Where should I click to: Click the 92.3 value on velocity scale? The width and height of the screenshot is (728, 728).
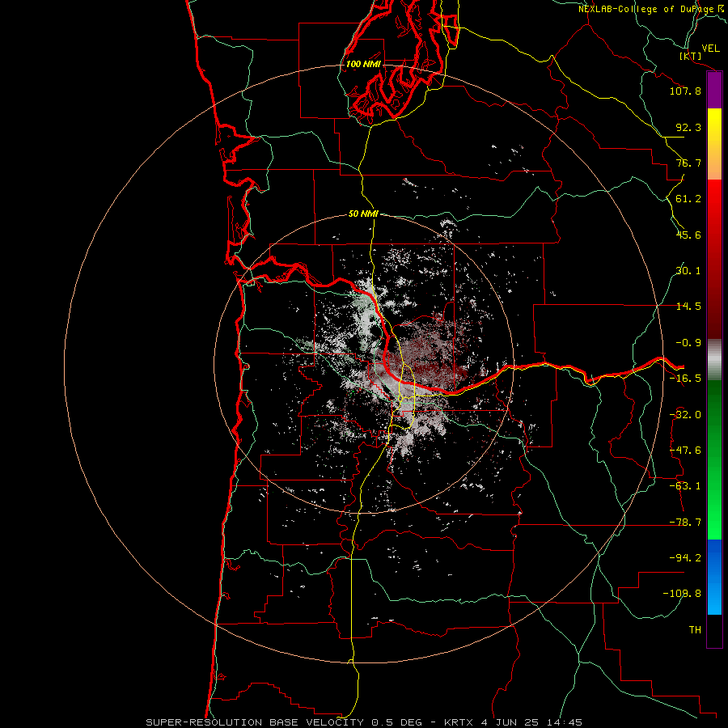tap(688, 127)
